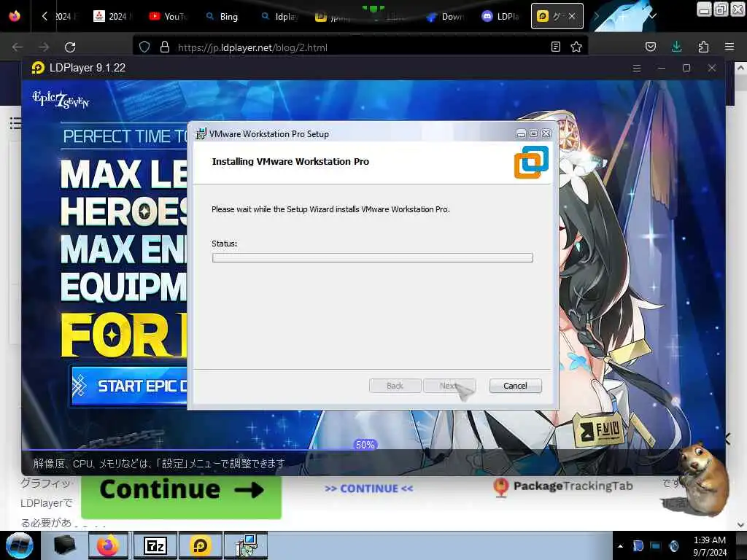Open the LDPlayer window menu icon
This screenshot has width=747, height=560.
(x=636, y=68)
